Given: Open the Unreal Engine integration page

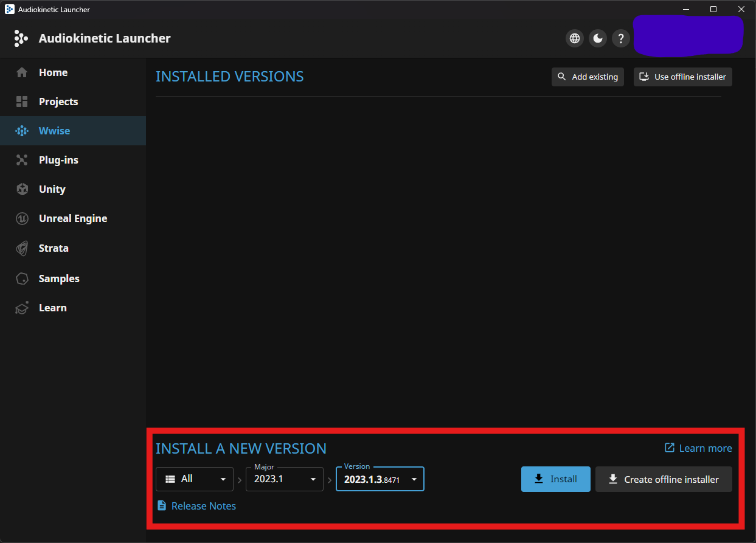Looking at the screenshot, I should coord(73,218).
